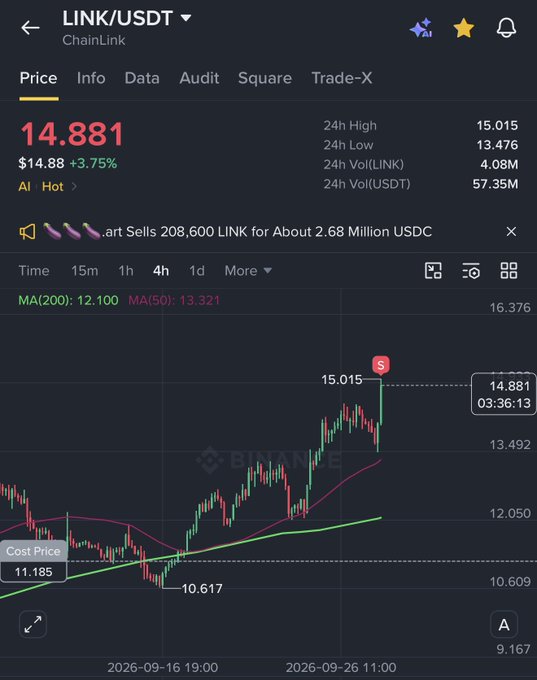The width and height of the screenshot is (537, 680).
Task: Select the Time chart interval
Action: point(34,271)
